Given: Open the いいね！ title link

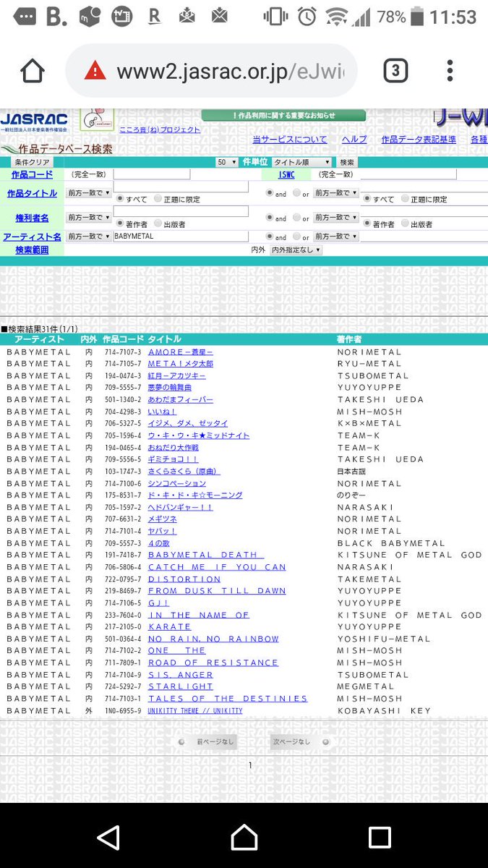Looking at the screenshot, I should tap(162, 412).
